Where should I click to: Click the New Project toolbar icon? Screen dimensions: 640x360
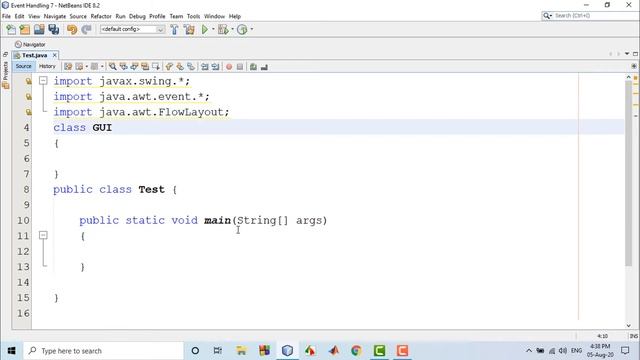25,29
